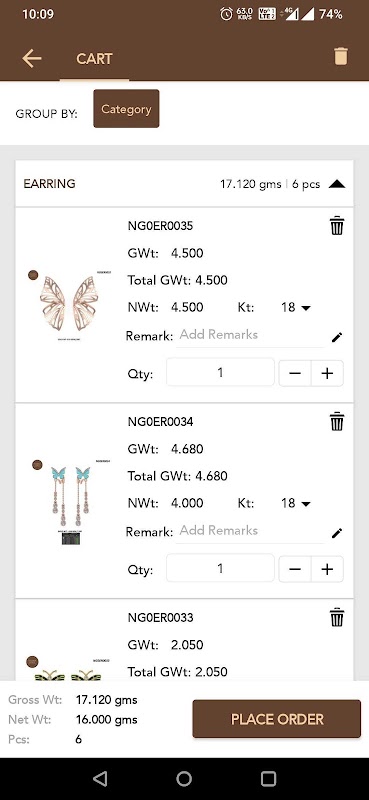Viewport: 369px width, 800px height.
Task: Increase quantity of NG0ER0034
Action: click(327, 569)
